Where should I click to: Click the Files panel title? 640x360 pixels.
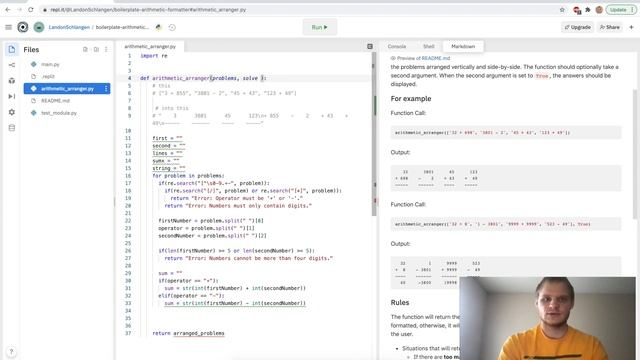point(31,49)
